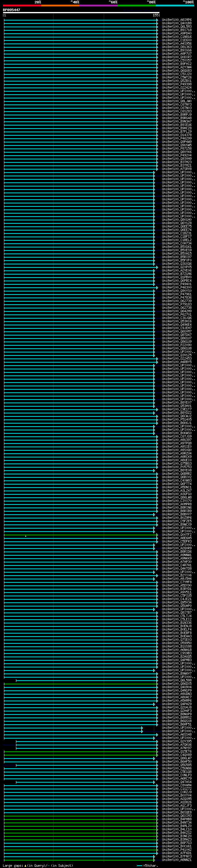Click the yellow gap marker on Q00TF2 alignment

coord(26,536)
